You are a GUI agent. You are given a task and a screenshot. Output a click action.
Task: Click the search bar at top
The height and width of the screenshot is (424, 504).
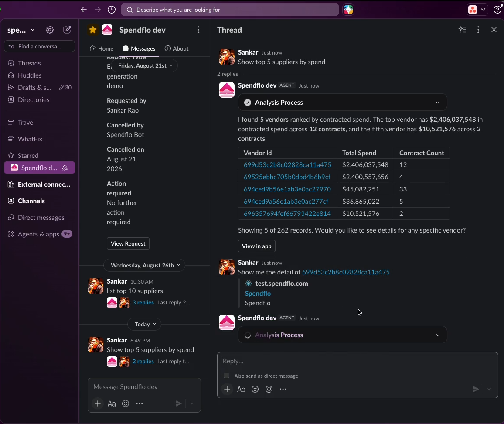click(230, 10)
